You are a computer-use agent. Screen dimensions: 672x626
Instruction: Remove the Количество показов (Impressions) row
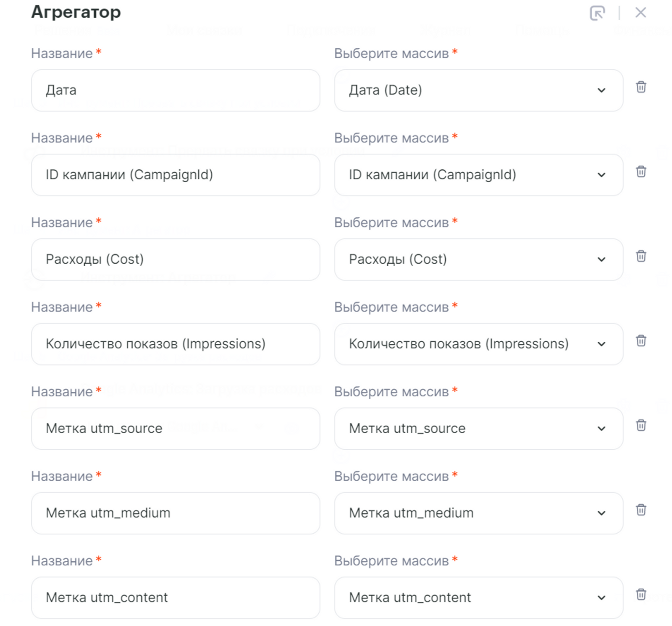[641, 341]
